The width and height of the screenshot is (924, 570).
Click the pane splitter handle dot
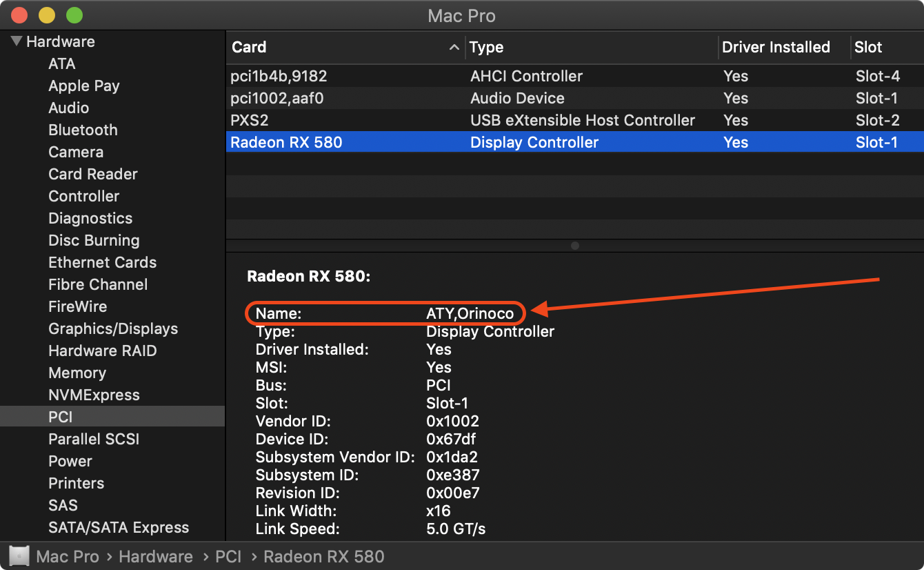tap(575, 246)
